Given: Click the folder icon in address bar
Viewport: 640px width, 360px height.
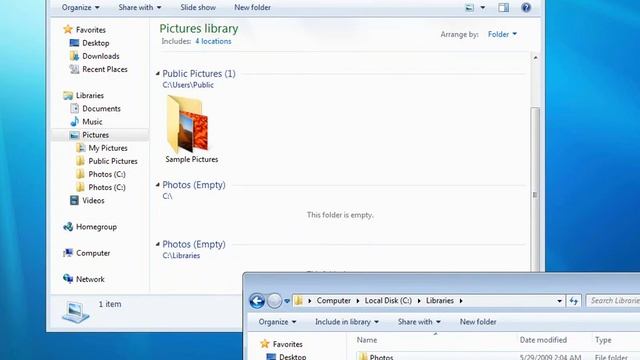Looking at the screenshot, I should [x=299, y=301].
